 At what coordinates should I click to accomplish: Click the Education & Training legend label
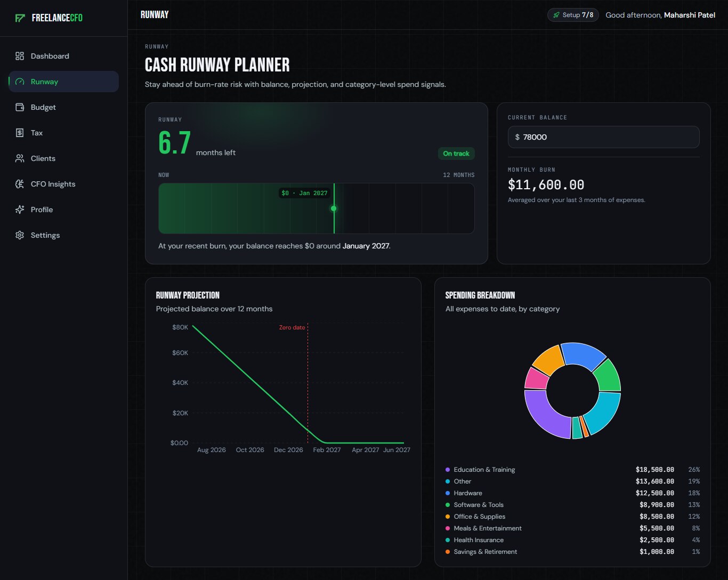coord(484,470)
